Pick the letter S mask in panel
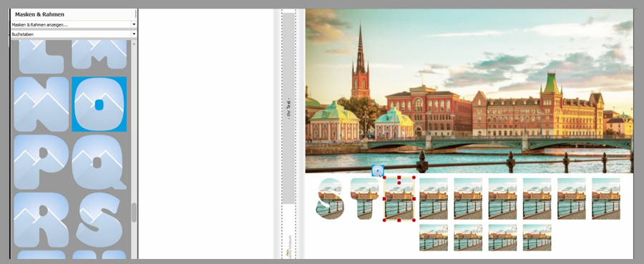Image resolution: width=644 pixels, height=264 pixels. click(99, 220)
